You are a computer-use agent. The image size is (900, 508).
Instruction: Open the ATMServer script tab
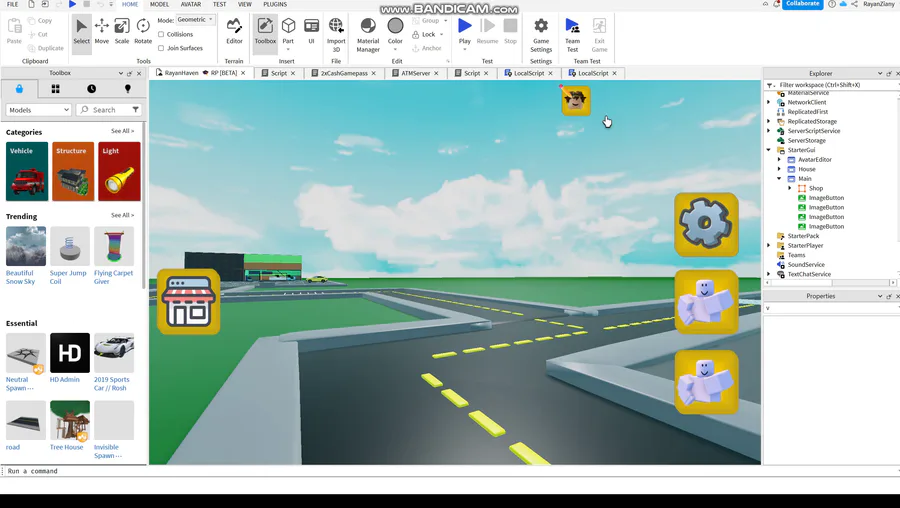(416, 73)
